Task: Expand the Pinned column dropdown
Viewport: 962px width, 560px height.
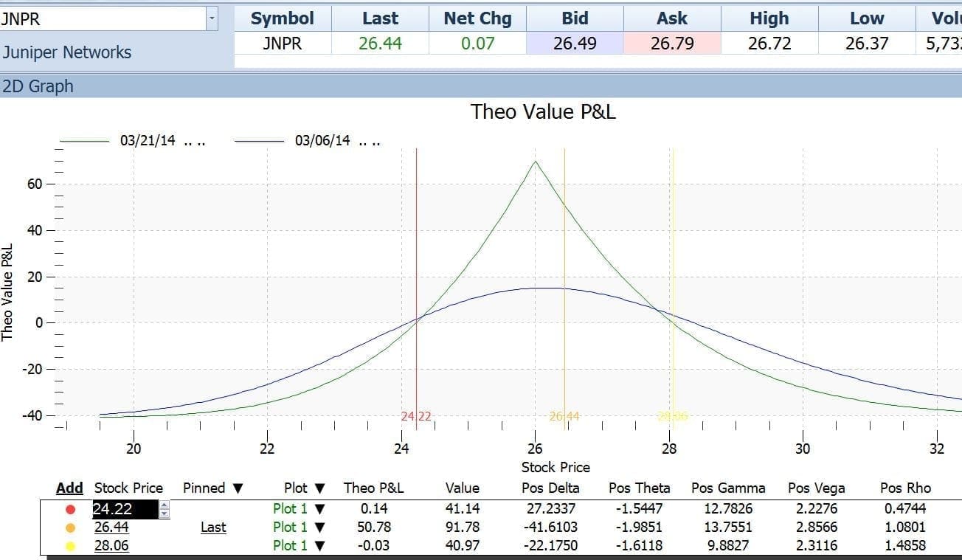Action: tap(238, 488)
